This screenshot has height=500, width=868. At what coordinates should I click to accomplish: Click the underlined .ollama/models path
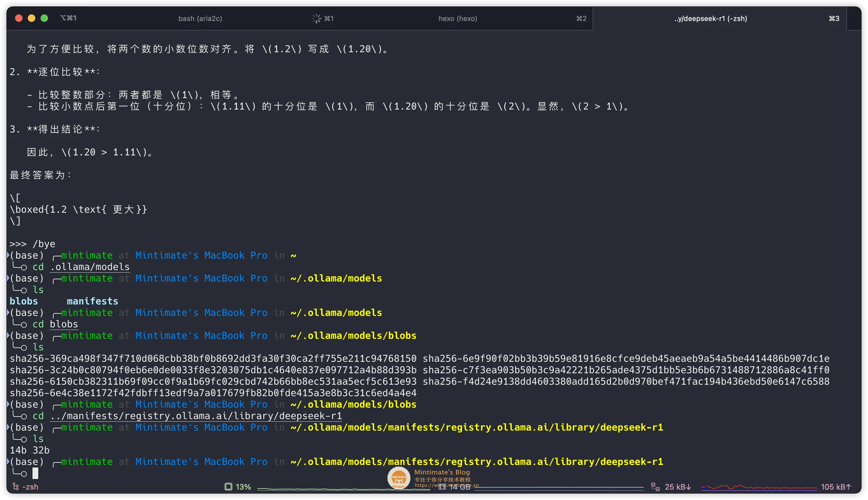90,267
